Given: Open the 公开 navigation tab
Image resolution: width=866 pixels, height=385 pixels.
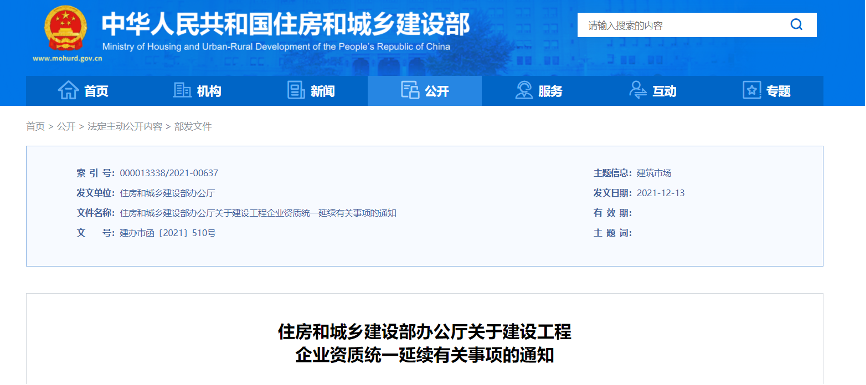Looking at the screenshot, I should 425,91.
